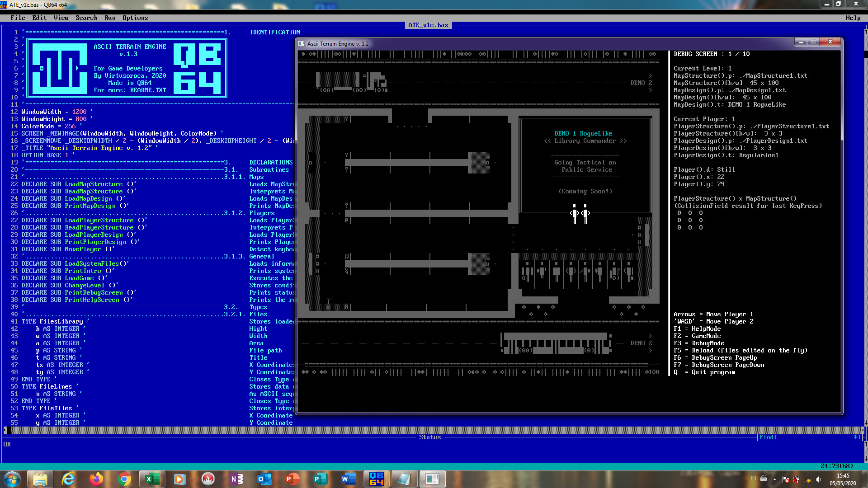Screen dimensions: 868x488
Task: Open the File menu
Action: click(x=18, y=18)
